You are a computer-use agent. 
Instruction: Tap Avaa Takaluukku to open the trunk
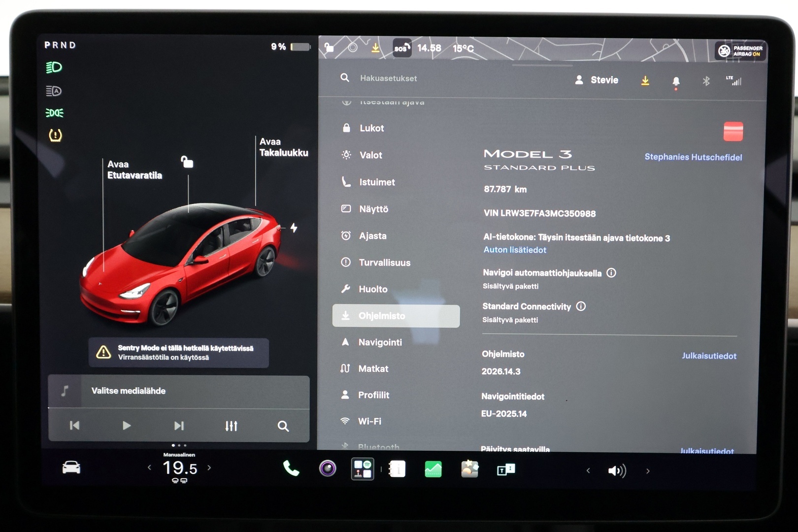(284, 147)
